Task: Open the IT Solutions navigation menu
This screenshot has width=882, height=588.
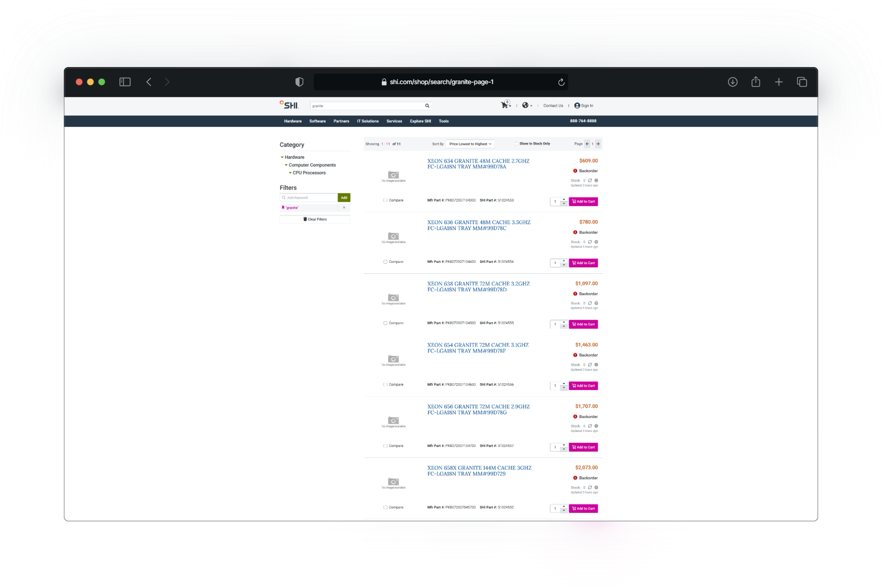Action: (x=367, y=121)
